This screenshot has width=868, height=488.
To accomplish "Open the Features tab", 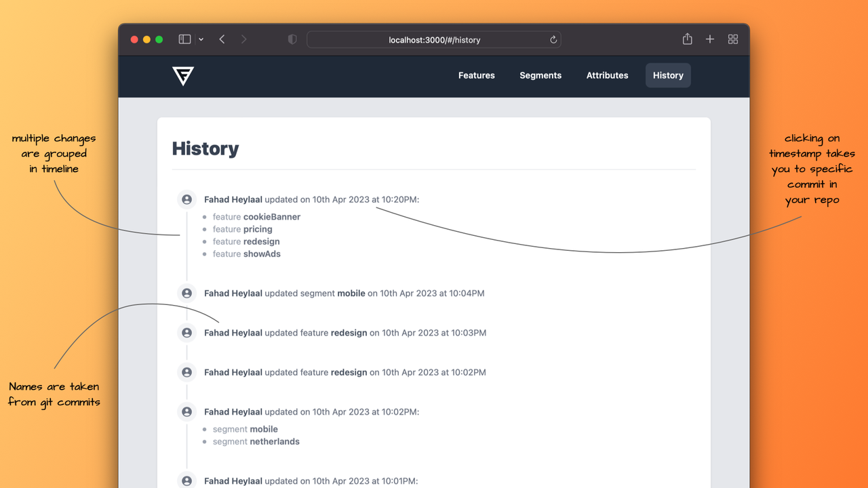I will pyautogui.click(x=477, y=75).
